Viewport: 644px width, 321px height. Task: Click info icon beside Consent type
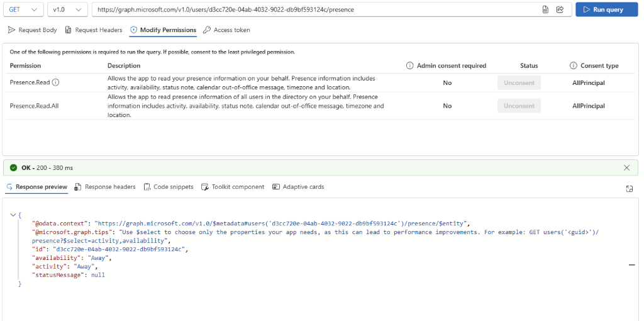pos(574,65)
